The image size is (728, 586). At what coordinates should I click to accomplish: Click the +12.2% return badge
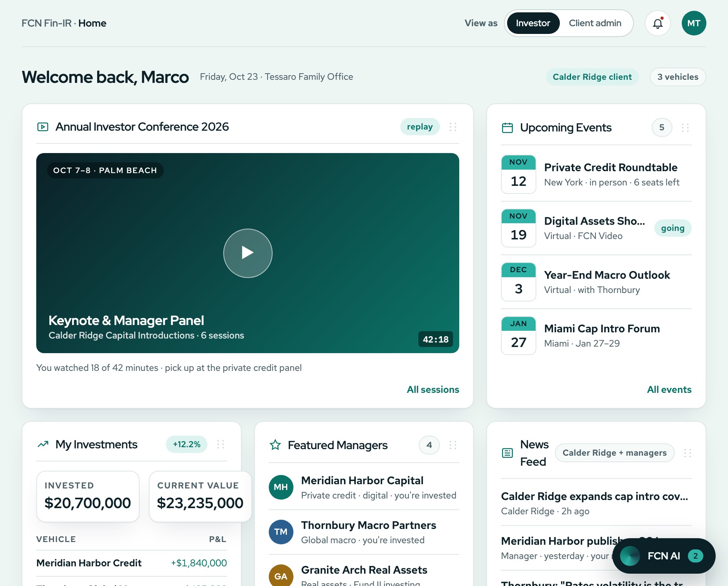187,445
